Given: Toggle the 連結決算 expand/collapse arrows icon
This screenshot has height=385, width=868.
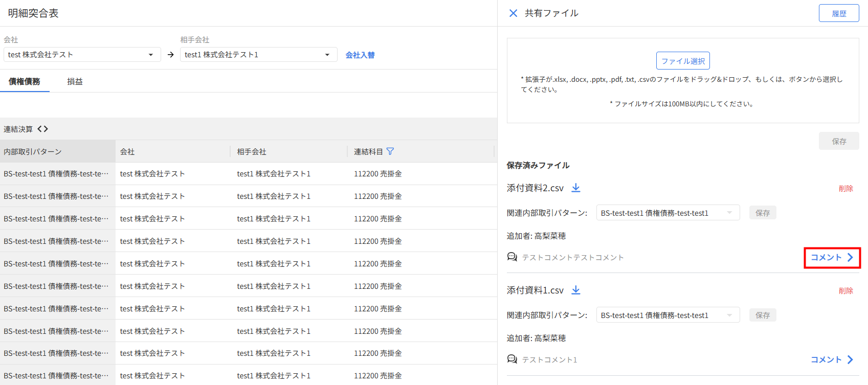Looking at the screenshot, I should (x=43, y=129).
